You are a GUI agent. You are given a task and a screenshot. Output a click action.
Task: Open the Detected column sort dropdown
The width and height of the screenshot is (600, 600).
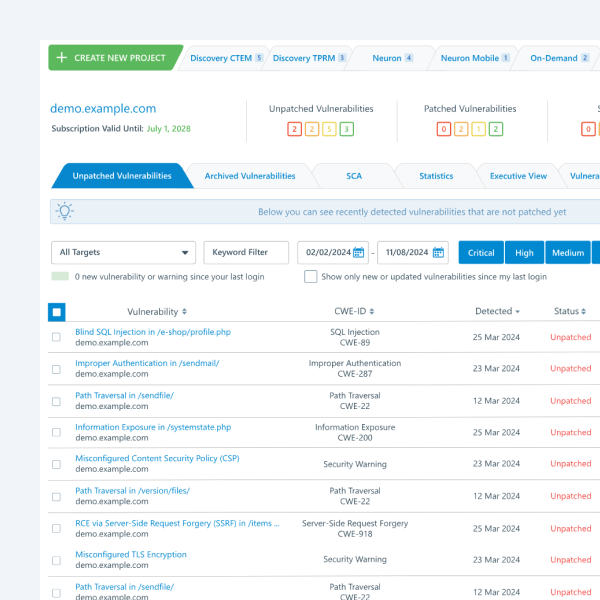(517, 312)
